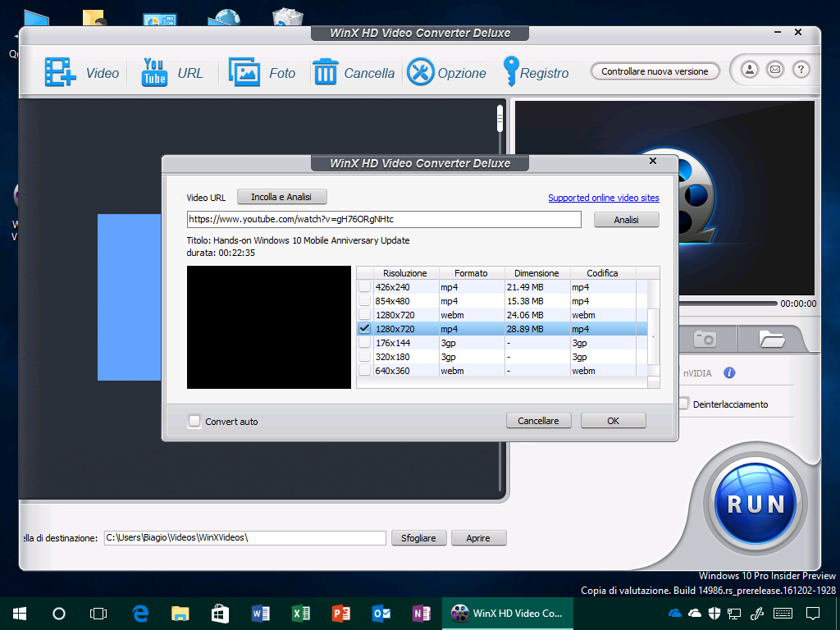Open the Action Center notification icon
Screen dimensions: 840x630
813,614
